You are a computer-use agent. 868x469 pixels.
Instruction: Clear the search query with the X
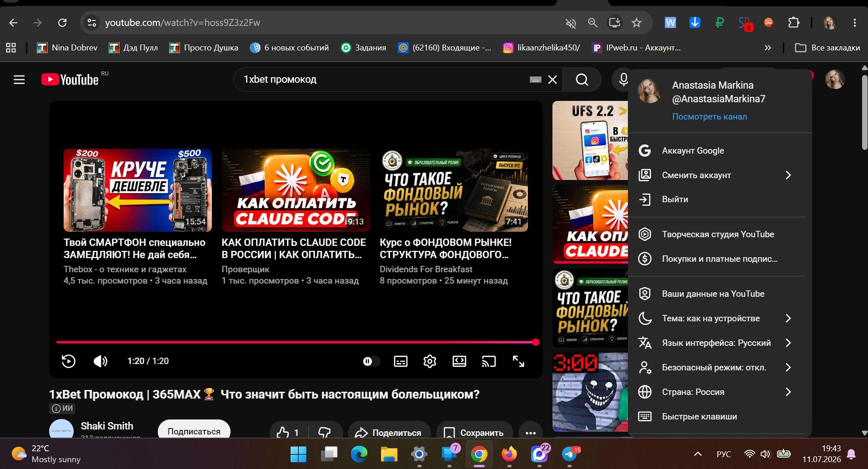coord(552,80)
